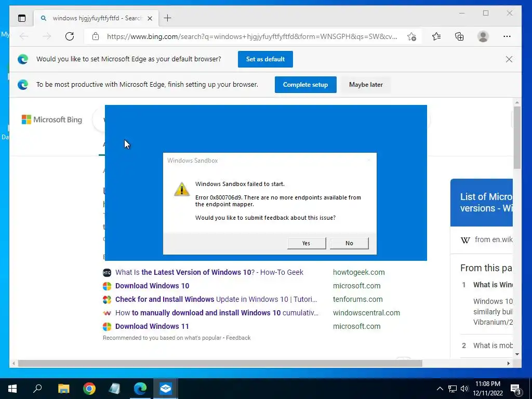Click the scroll right arrow
Image resolution: width=532 pixels, height=399 pixels.
point(508,363)
